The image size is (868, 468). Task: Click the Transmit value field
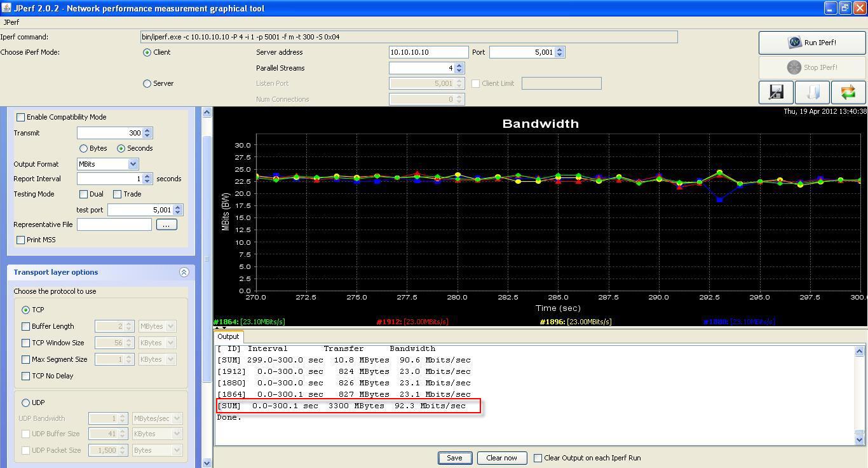tap(110, 133)
